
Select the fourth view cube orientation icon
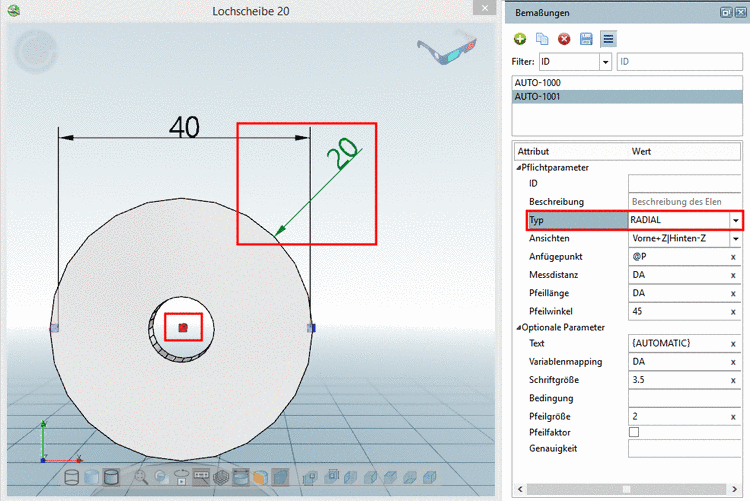(371, 477)
